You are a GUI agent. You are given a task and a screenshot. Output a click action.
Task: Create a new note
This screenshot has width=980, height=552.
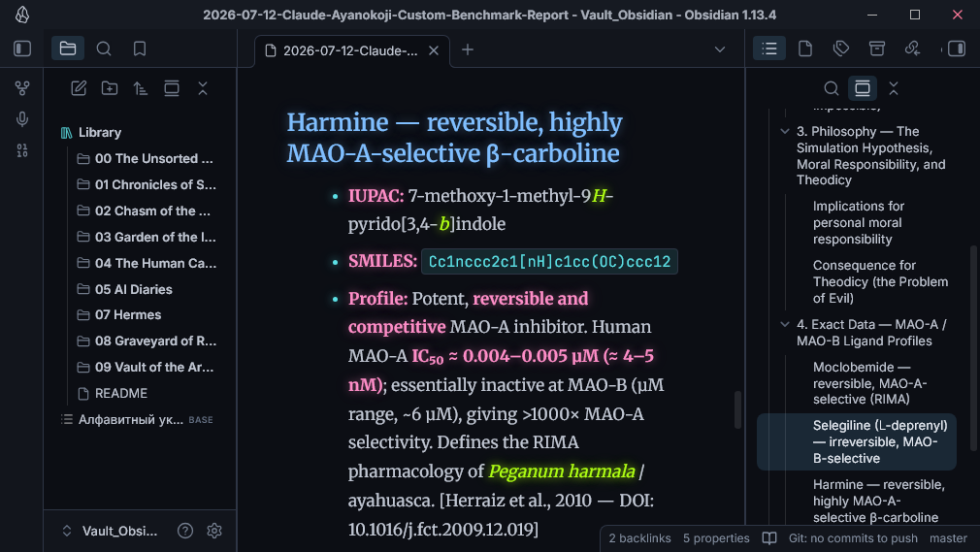pos(79,88)
